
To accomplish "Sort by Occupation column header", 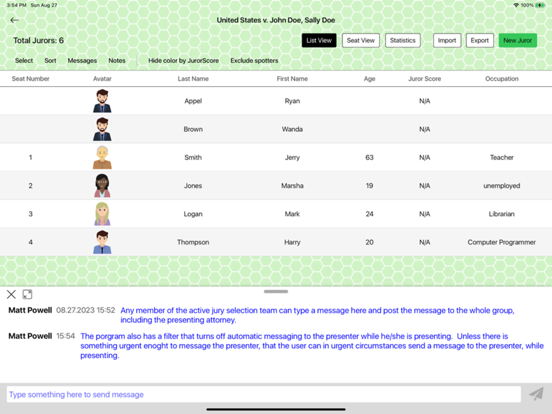I will (502, 79).
